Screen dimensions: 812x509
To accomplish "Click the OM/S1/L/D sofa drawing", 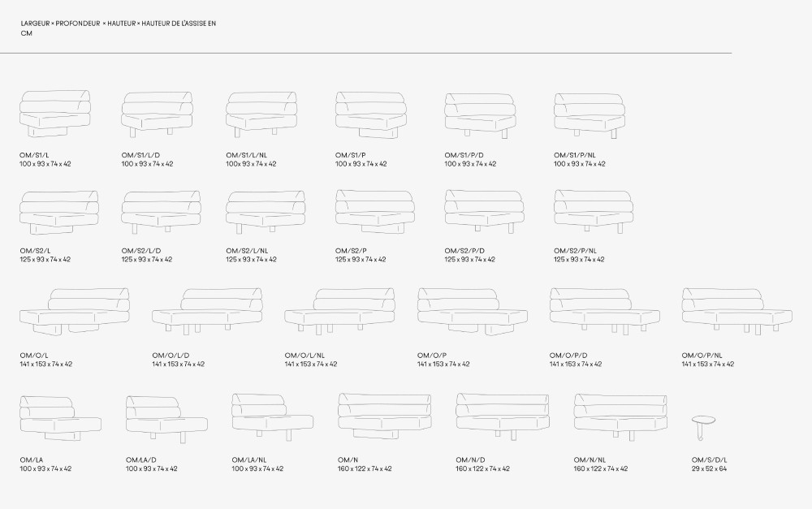I will point(157,114).
